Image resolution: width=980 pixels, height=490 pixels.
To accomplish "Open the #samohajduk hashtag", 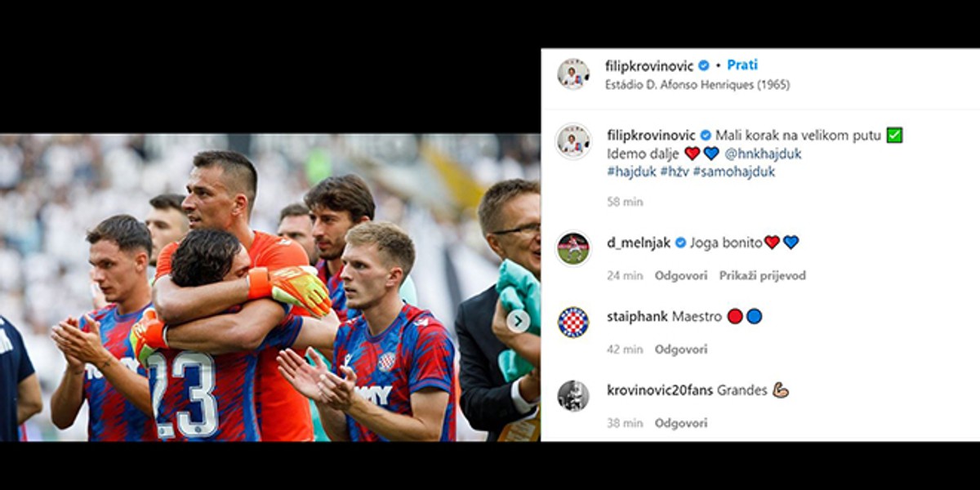I will (734, 172).
